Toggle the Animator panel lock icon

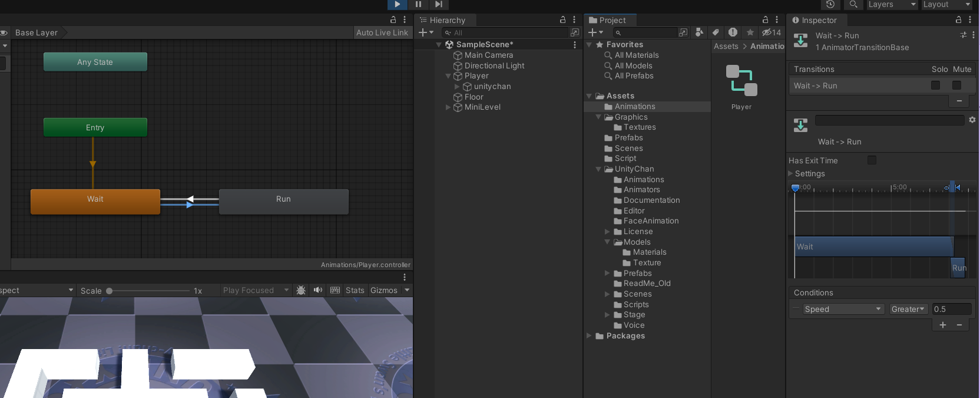(393, 19)
